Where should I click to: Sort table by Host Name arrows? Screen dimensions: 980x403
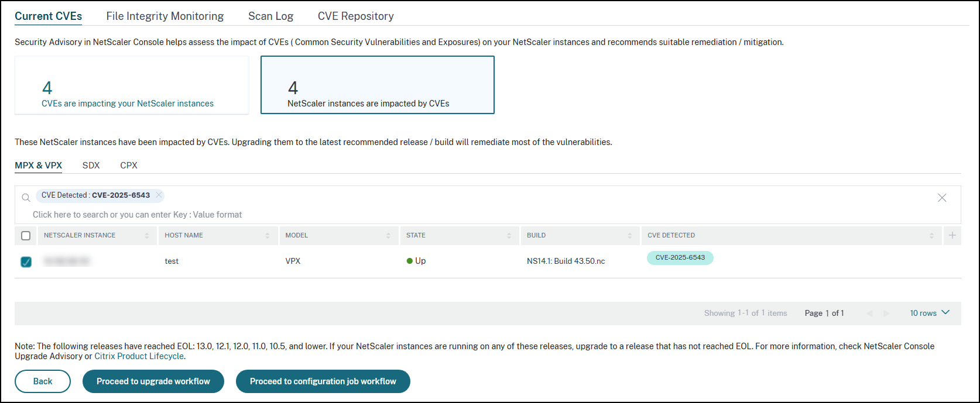[268, 236]
